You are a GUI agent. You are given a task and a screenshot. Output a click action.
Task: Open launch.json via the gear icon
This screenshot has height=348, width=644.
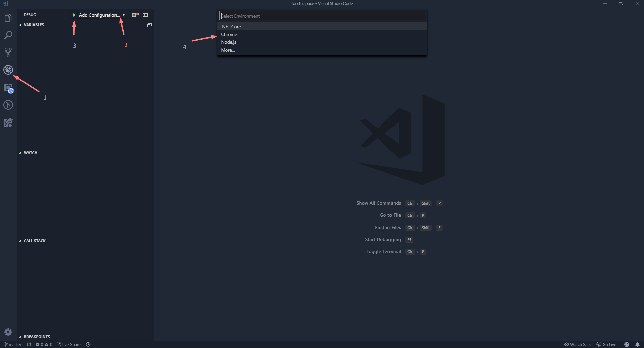coord(135,15)
